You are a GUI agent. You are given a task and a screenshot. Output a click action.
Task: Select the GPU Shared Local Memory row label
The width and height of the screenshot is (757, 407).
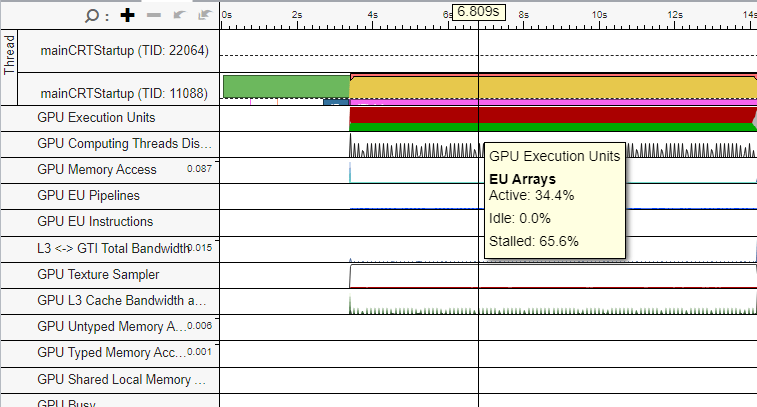(122, 379)
